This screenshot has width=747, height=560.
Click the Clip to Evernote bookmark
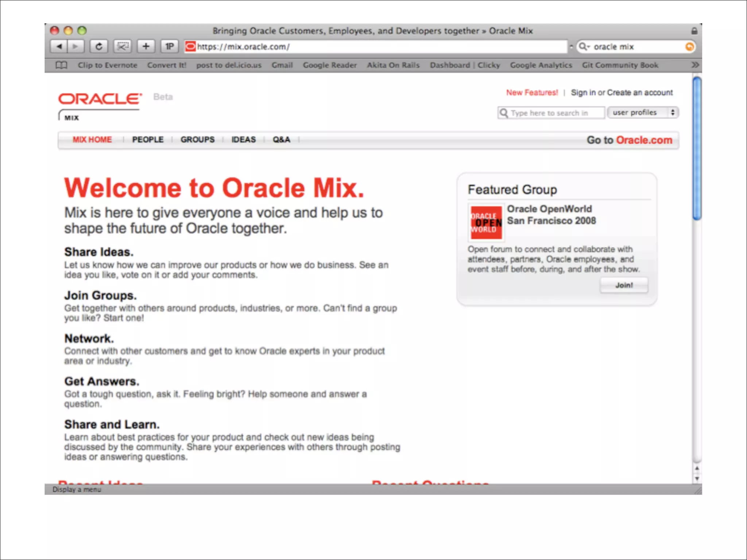[x=108, y=65]
